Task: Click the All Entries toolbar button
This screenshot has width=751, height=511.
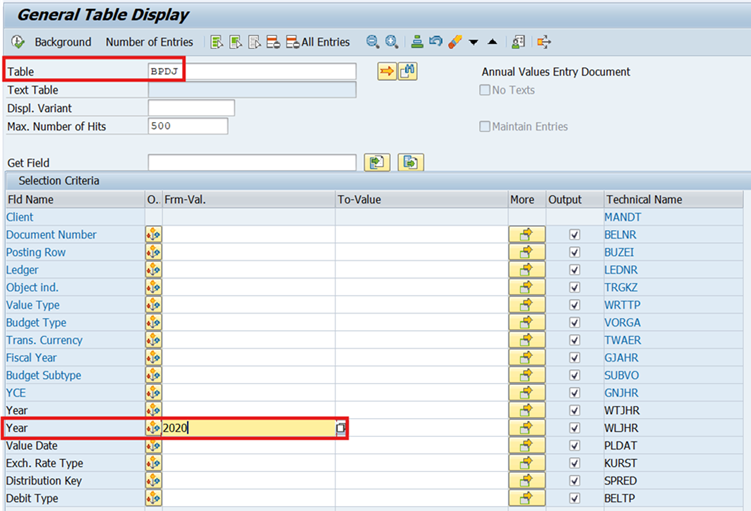Action: [318, 42]
